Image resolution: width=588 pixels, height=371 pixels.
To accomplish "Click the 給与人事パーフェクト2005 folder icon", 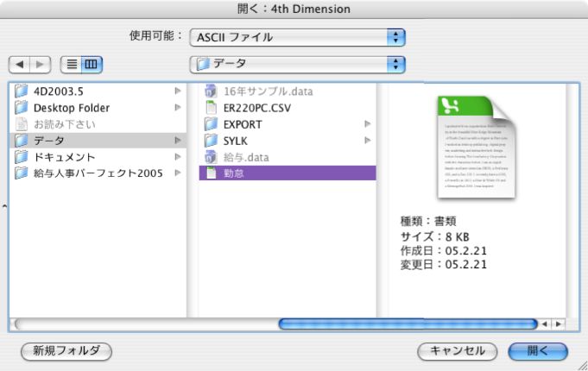I will pos(22,173).
